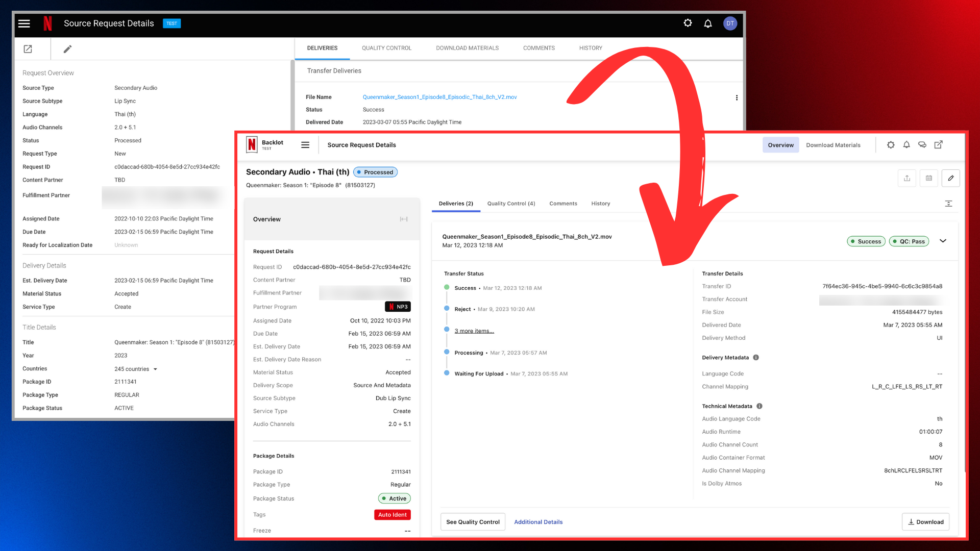The height and width of the screenshot is (551, 980).
Task: Click QC: Pass badge
Action: [x=909, y=241]
